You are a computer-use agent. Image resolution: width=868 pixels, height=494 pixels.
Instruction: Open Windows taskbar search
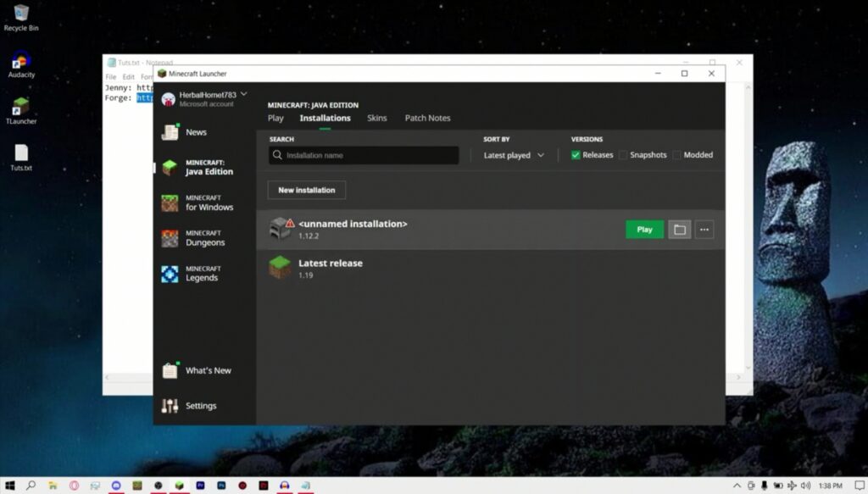click(x=31, y=486)
